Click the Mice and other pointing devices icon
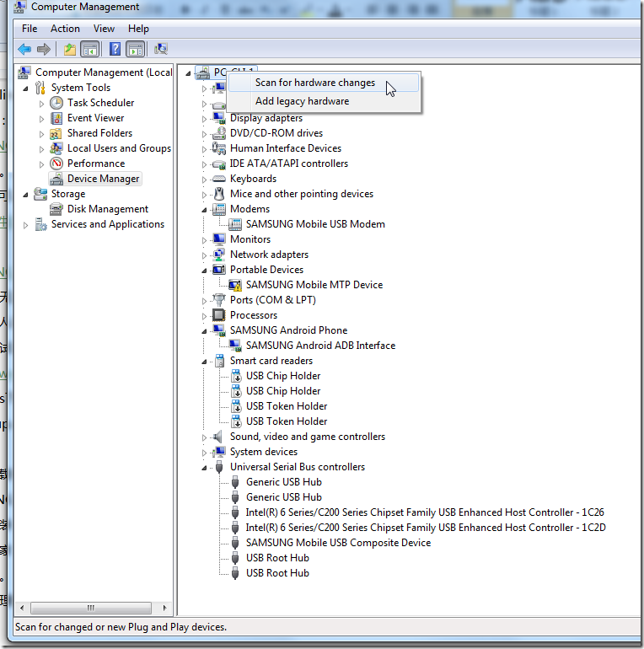This screenshot has height=649, width=644. click(x=219, y=194)
